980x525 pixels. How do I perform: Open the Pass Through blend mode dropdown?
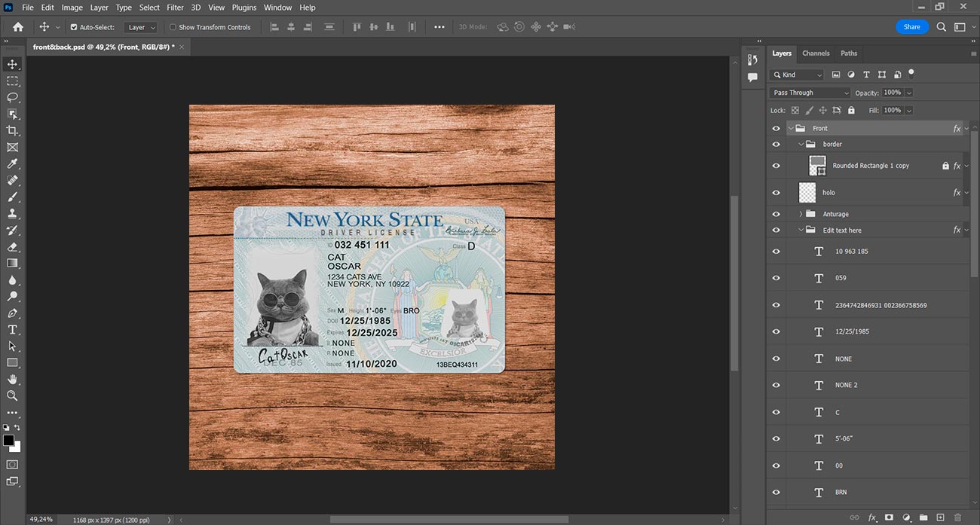810,93
